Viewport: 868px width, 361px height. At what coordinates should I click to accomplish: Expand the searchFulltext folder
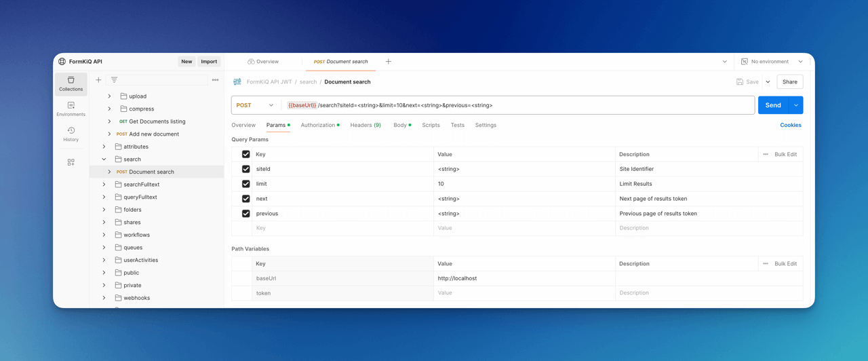pyautogui.click(x=104, y=185)
